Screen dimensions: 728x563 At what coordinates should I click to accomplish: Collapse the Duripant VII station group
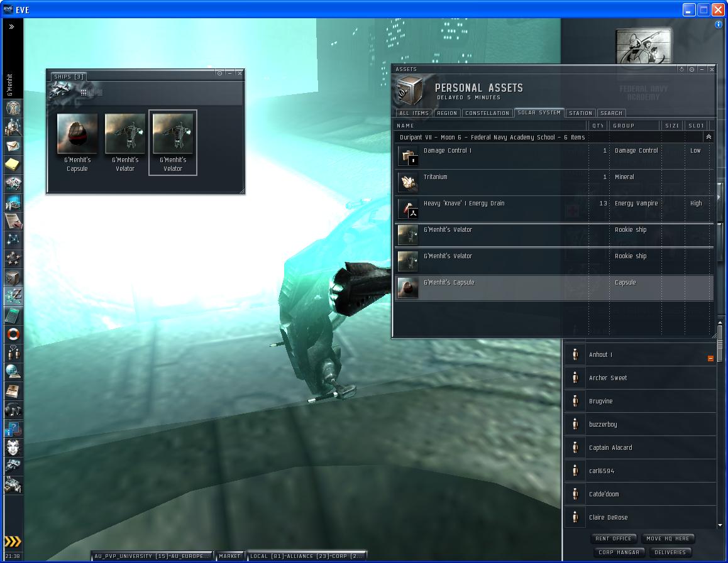click(x=709, y=137)
